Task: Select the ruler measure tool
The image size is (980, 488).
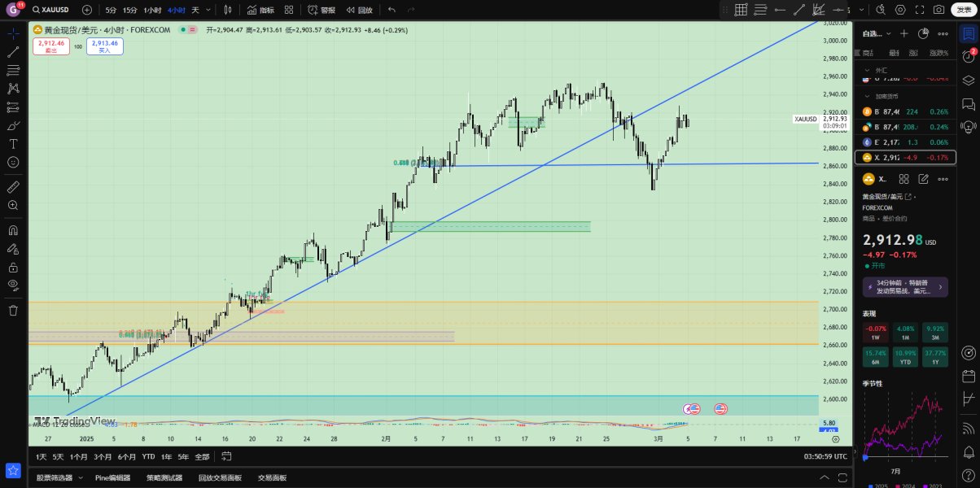Action: [x=13, y=187]
